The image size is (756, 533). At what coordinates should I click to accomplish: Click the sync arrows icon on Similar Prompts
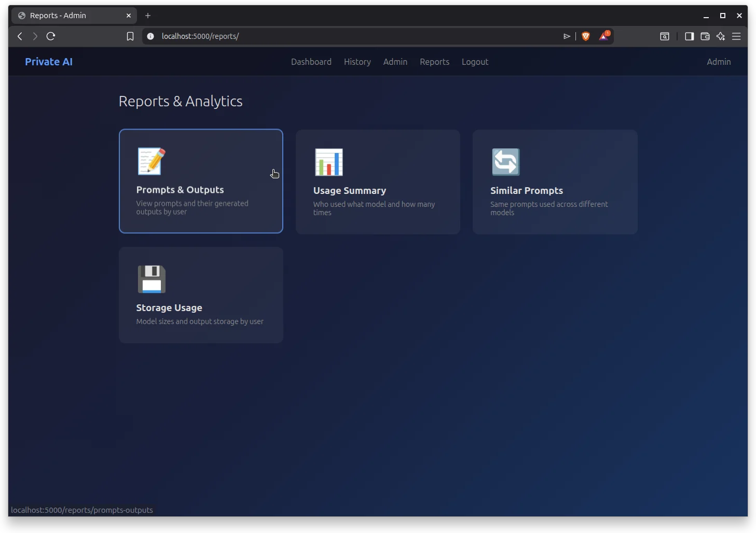[505, 162]
